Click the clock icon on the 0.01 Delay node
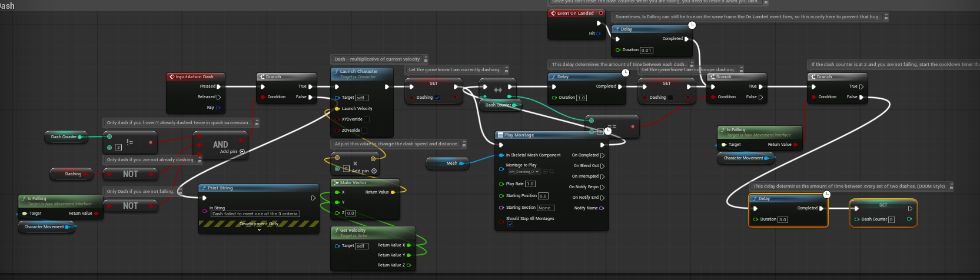 [692, 25]
